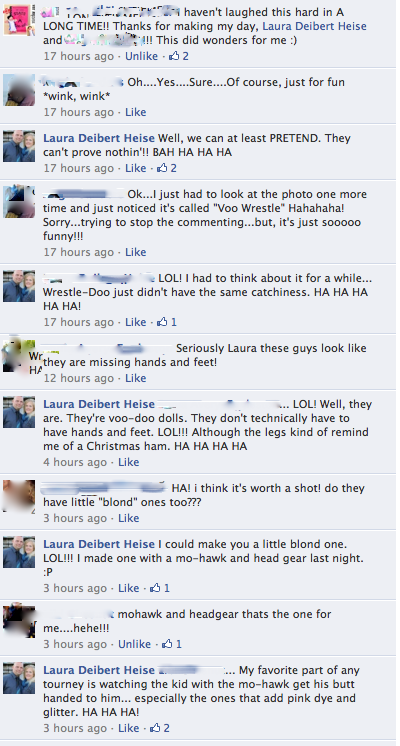
Task: Open the pink profile picture on top comment
Action: tap(19, 20)
